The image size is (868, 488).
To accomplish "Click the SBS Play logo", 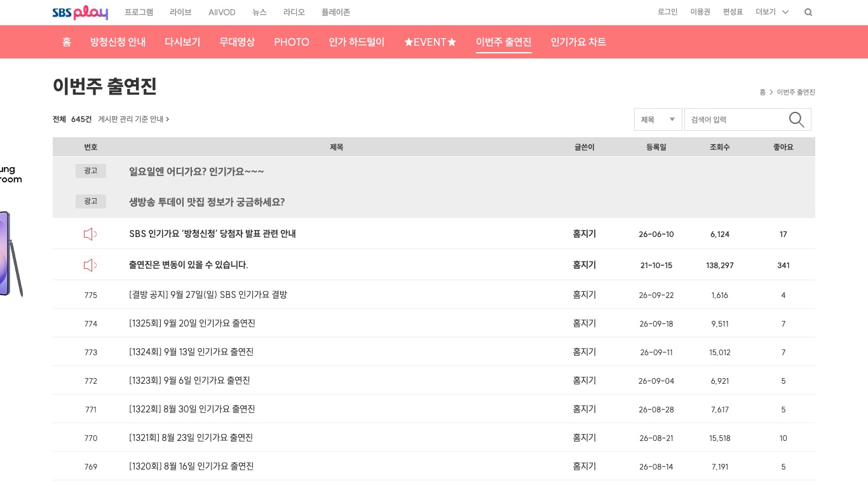I will tap(80, 12).
